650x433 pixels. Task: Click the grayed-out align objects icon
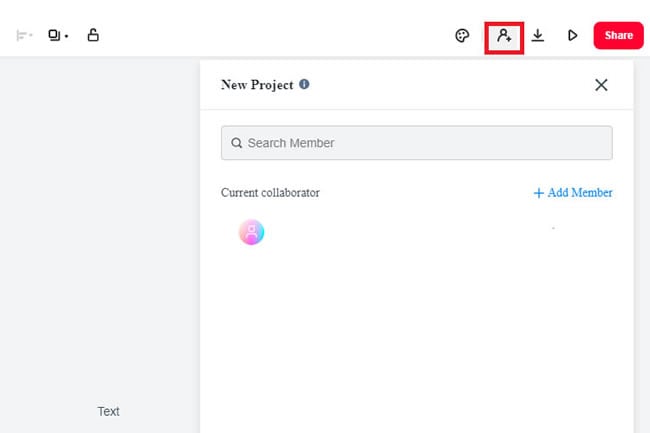tap(21, 36)
